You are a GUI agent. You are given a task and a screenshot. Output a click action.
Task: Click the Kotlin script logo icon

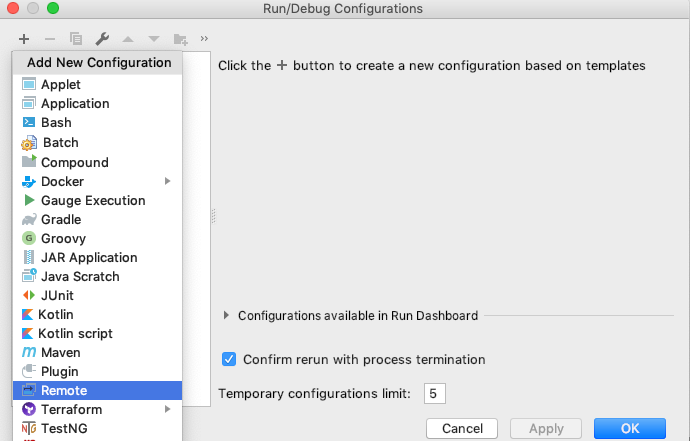[x=27, y=333]
